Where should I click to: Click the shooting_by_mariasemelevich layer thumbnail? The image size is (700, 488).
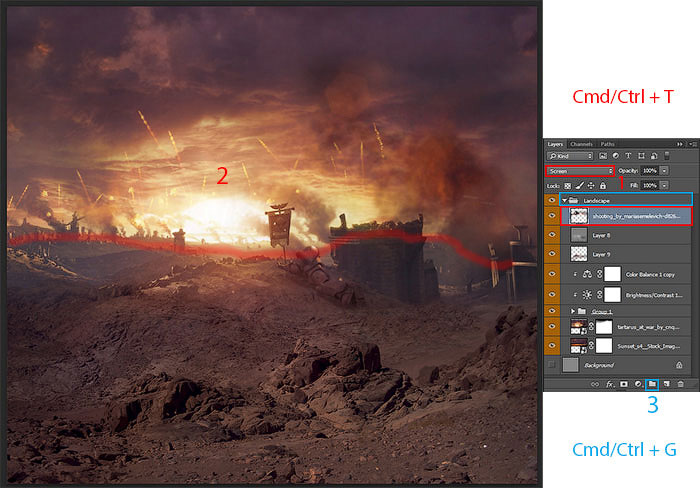(579, 216)
